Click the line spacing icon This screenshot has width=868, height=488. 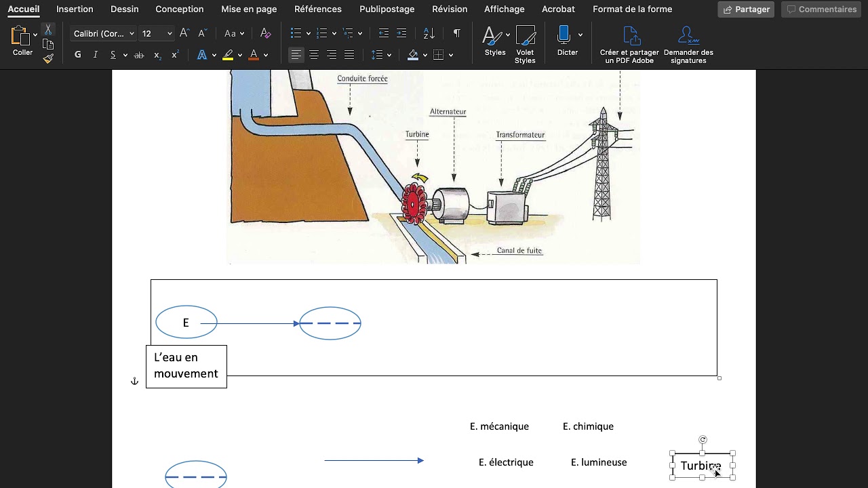tap(377, 55)
